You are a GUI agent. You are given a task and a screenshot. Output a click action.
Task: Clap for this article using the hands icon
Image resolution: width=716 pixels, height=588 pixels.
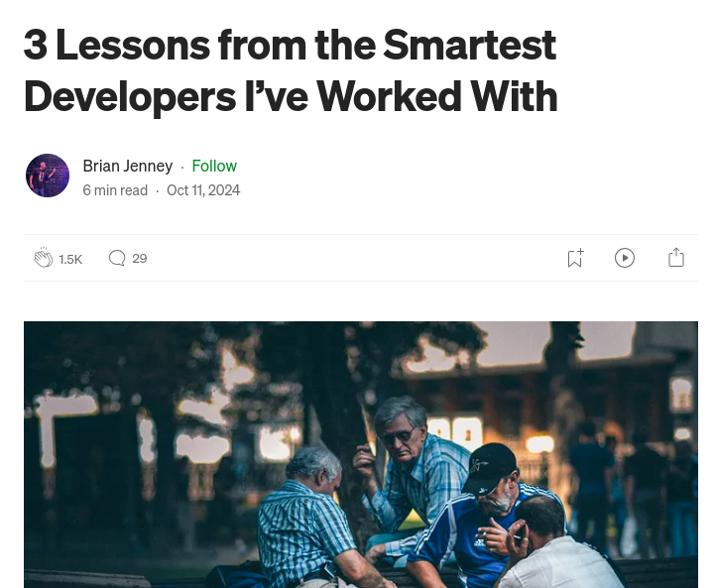(x=44, y=258)
